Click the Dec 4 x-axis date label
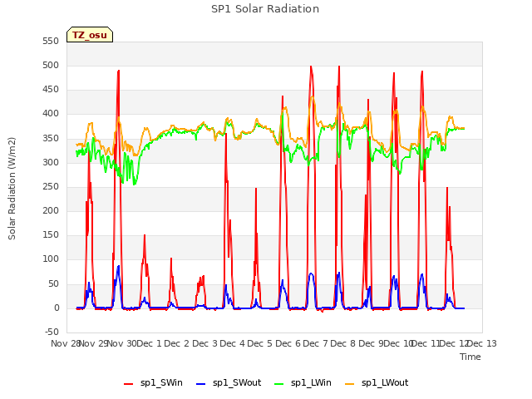The image size is (532, 399). pyautogui.click(x=233, y=343)
